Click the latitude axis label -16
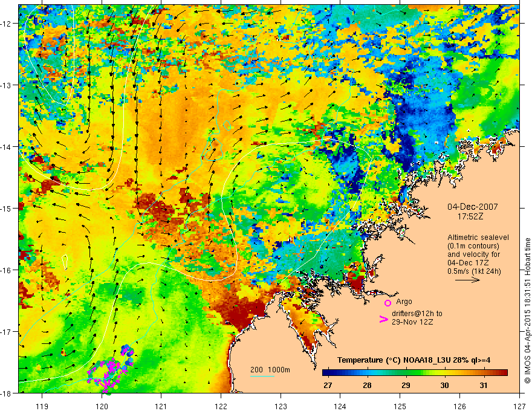The width and height of the screenshot is (532, 411). click(x=6, y=270)
